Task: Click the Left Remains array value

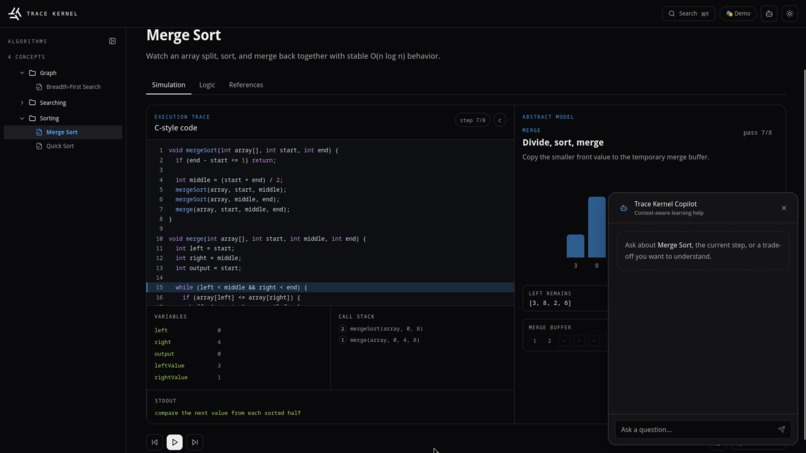Action: tap(550, 303)
